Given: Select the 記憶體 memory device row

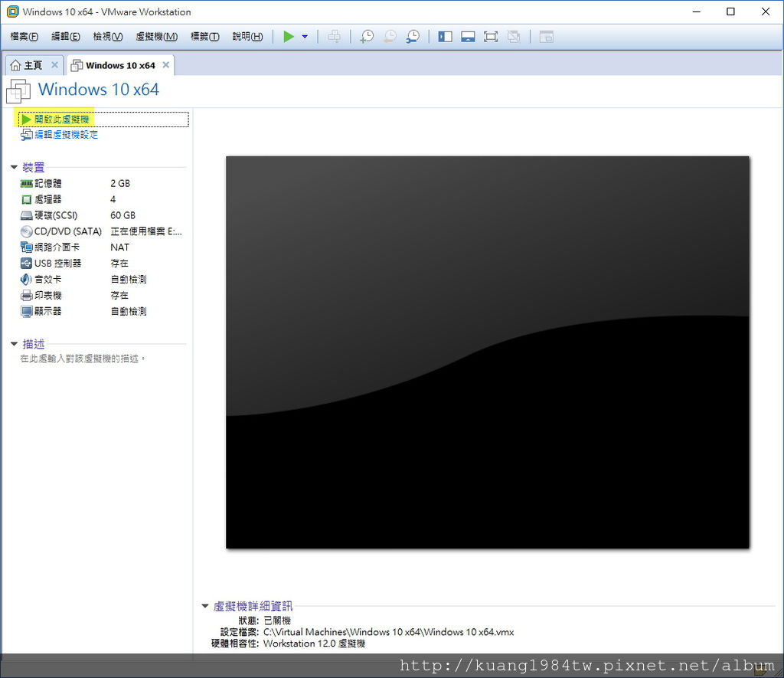Looking at the screenshot, I should (x=102, y=184).
